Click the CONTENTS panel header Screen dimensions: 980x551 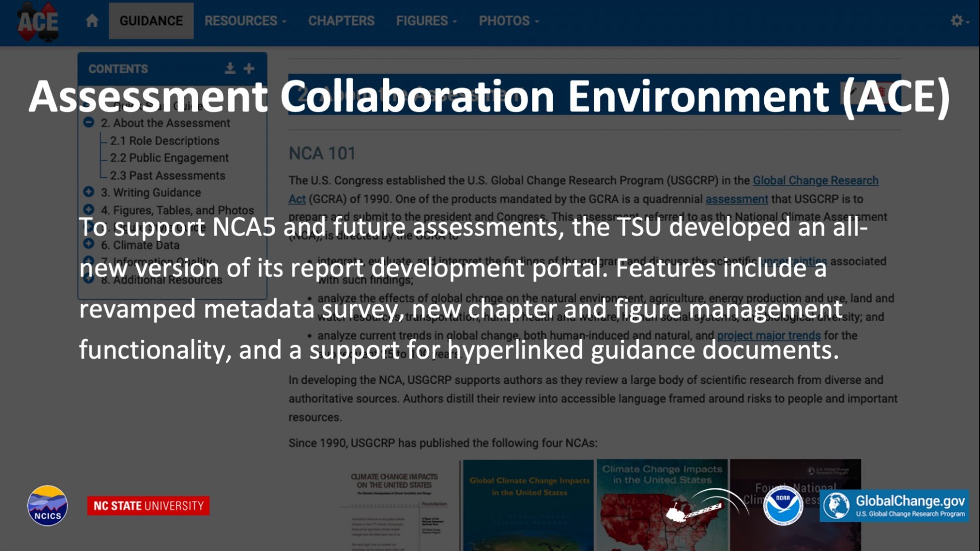pyautogui.click(x=172, y=69)
